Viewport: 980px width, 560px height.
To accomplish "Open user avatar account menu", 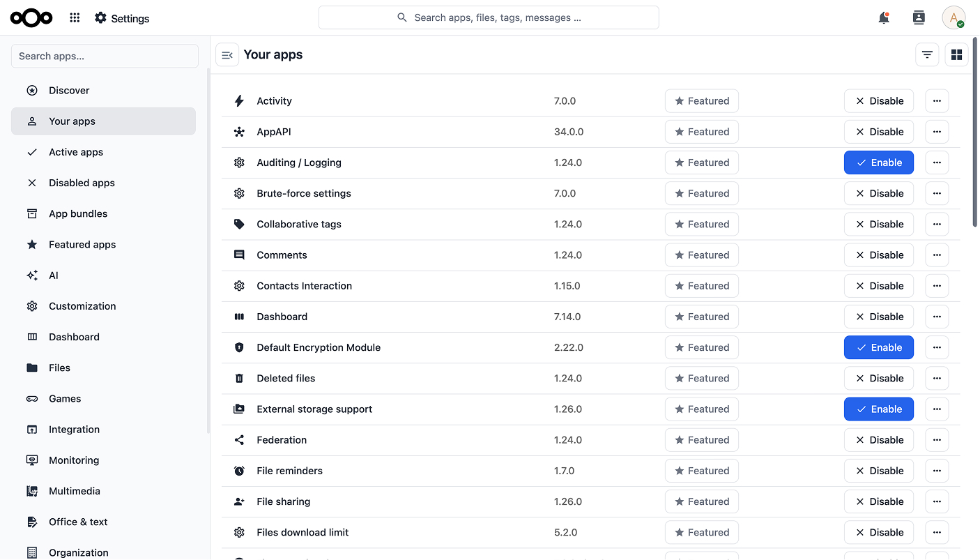I will coord(954,18).
